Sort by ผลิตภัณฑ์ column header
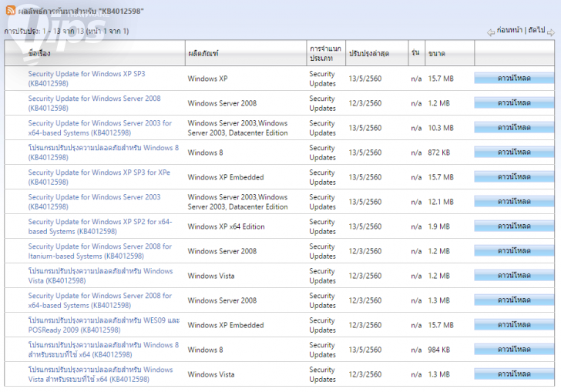Image resolution: width=561 pixels, height=392 pixels. pos(203,54)
